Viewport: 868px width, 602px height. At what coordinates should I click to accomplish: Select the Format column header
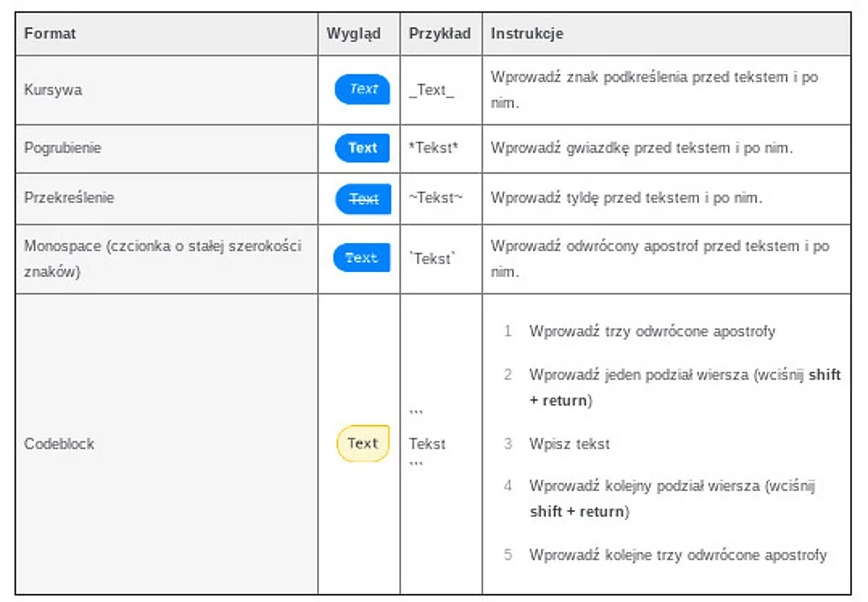click(x=50, y=33)
